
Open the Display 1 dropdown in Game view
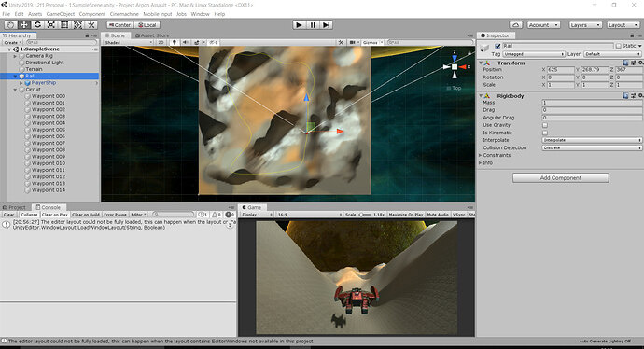tap(257, 215)
